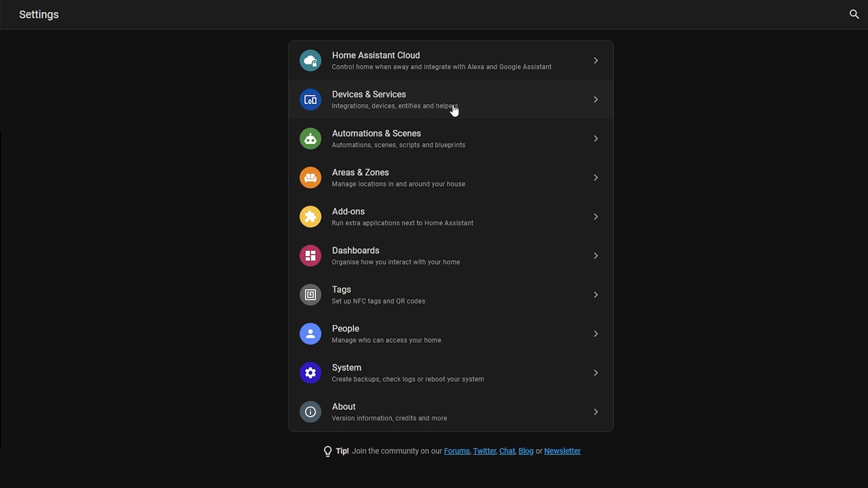Click 'Version information, credits and more' text

(x=390, y=419)
